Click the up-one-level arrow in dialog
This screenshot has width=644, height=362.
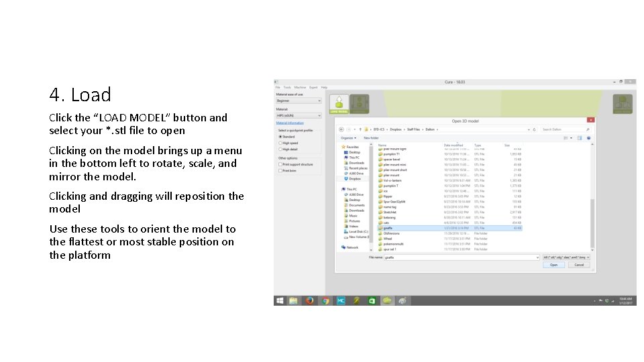tap(360, 129)
